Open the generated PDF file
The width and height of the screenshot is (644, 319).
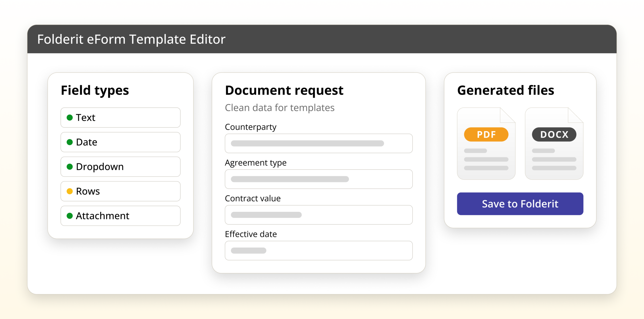486,144
